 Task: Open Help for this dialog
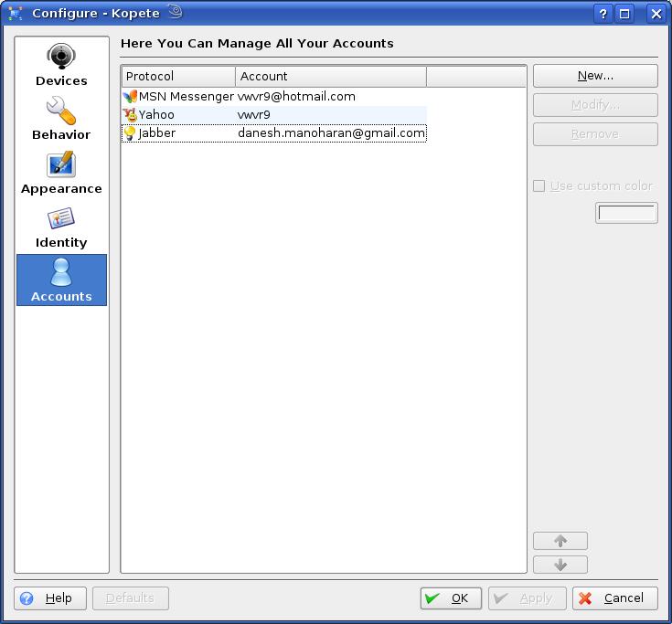click(50, 598)
